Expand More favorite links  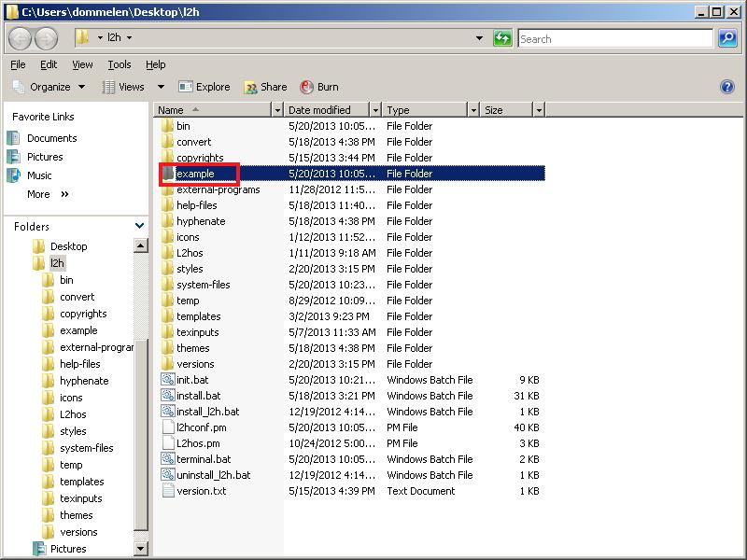click(48, 194)
